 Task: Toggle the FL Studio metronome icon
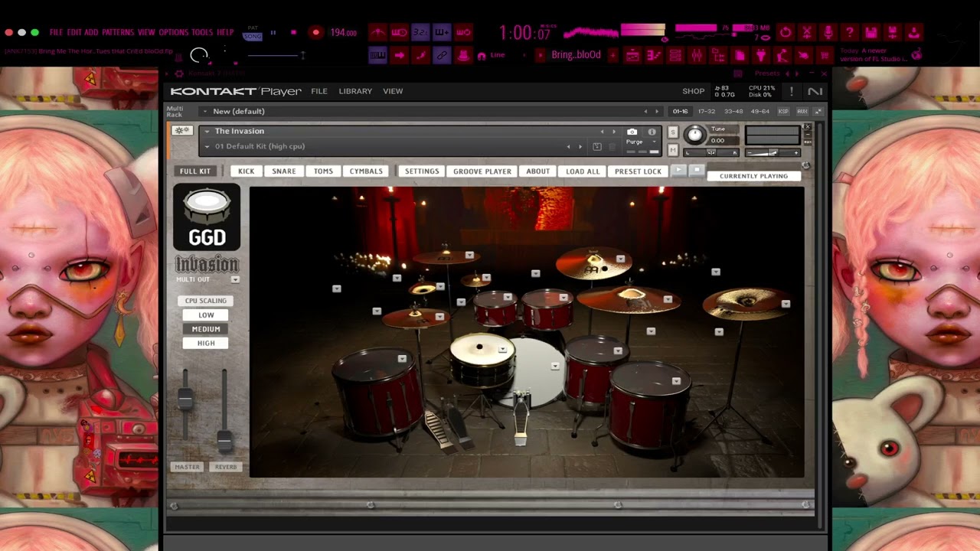click(x=377, y=32)
